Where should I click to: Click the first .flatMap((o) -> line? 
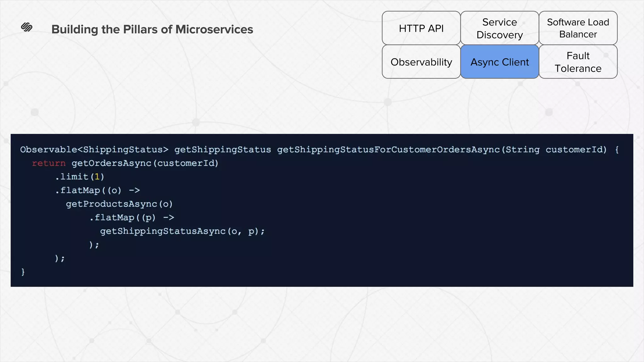click(97, 190)
